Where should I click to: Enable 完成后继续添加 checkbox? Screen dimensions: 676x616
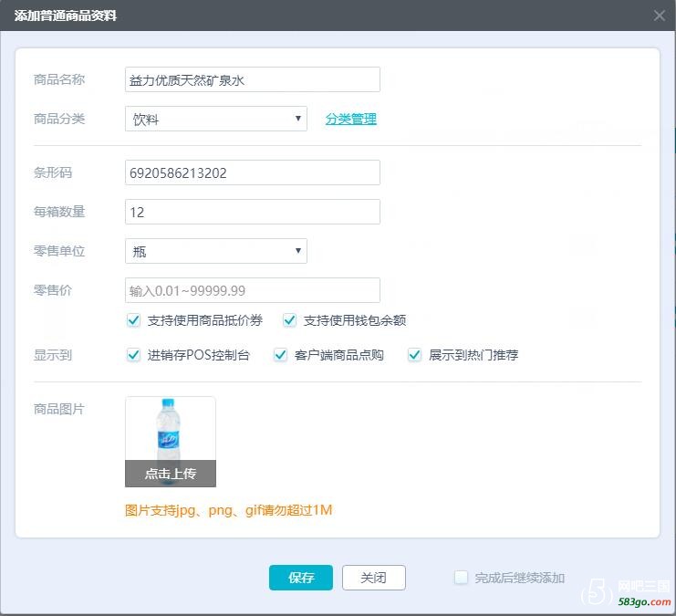pyautogui.click(x=461, y=578)
